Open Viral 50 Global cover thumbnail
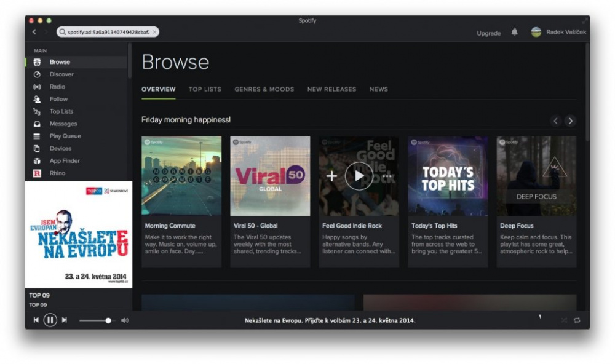 tap(270, 176)
